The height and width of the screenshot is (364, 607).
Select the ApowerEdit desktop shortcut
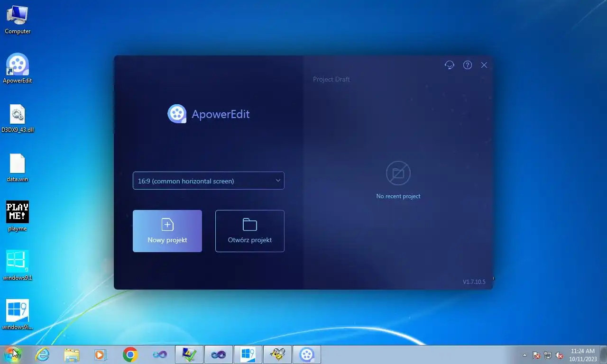[18, 69]
